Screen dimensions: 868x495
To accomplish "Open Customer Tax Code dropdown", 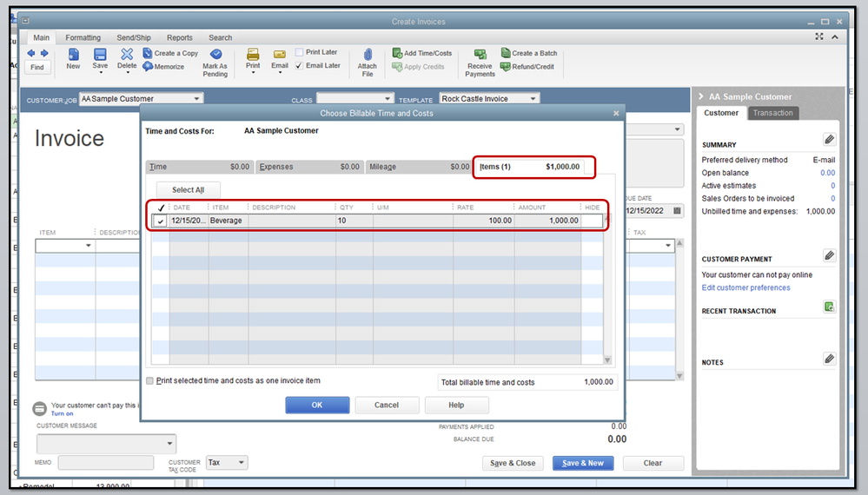I will [x=241, y=462].
